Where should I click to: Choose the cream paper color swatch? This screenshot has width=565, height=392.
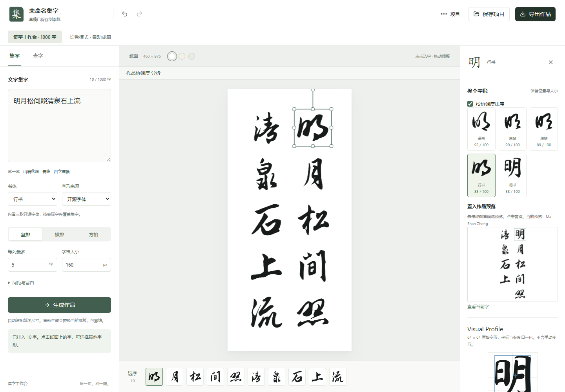pos(182,56)
